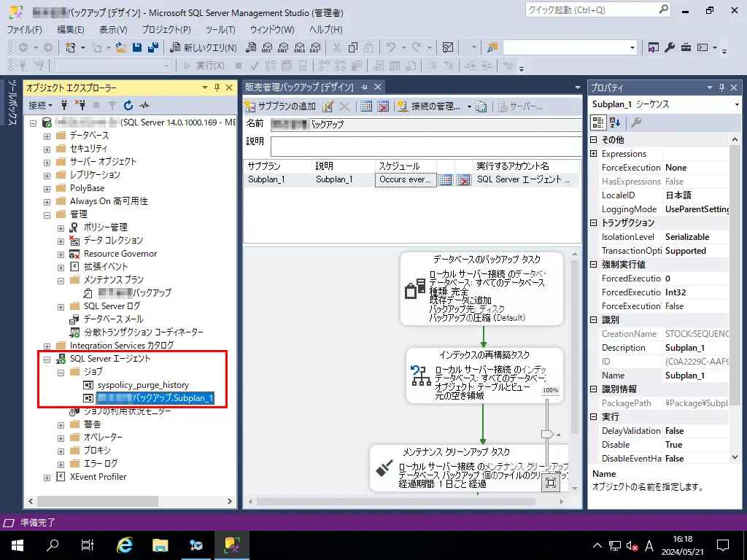Click the Occurs ever... schedule cell
The width and height of the screenshot is (747, 560).
[x=406, y=179]
